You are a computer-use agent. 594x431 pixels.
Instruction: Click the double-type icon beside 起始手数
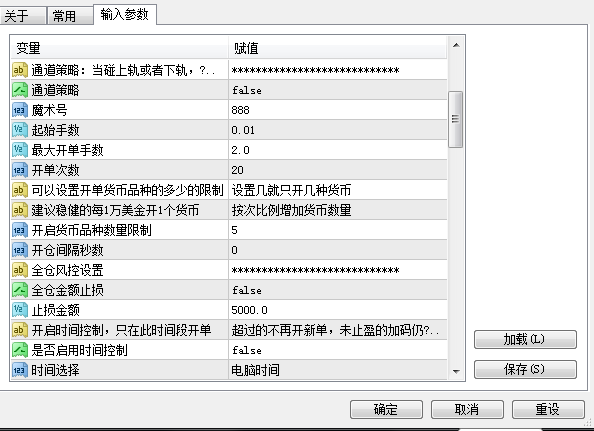[20, 130]
